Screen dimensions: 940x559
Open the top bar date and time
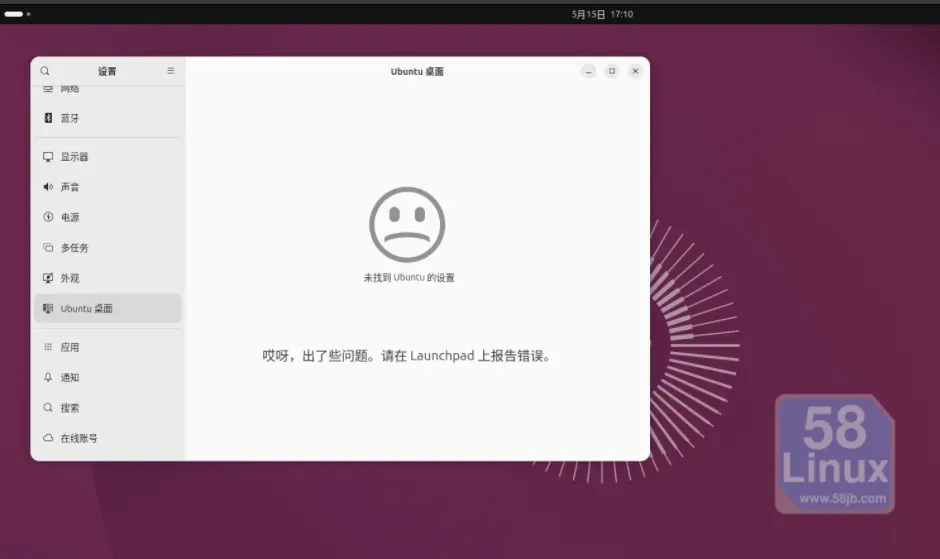[602, 14]
